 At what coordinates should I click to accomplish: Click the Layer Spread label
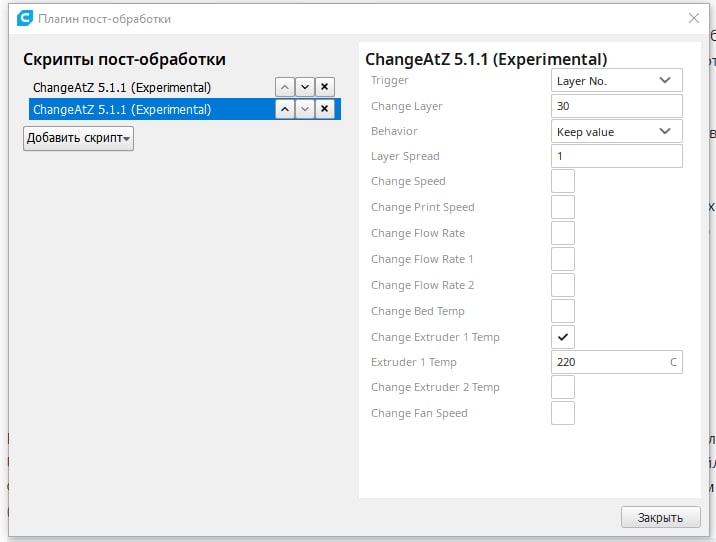tap(405, 156)
